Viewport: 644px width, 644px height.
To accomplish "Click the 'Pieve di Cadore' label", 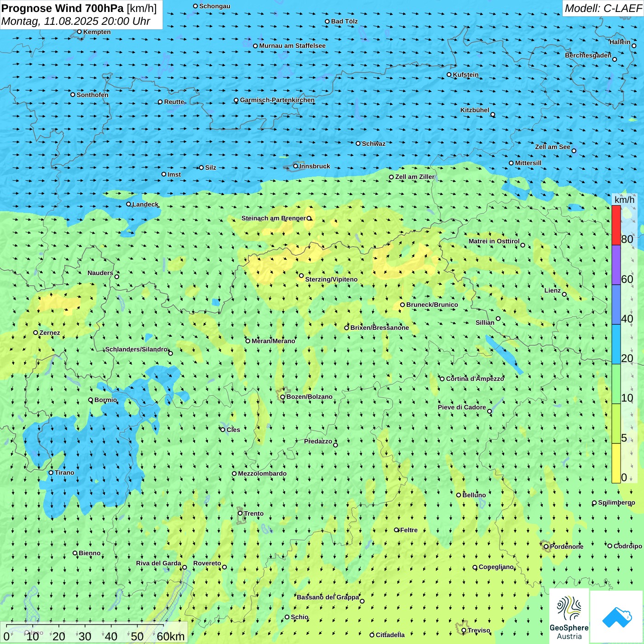I will (462, 407).
